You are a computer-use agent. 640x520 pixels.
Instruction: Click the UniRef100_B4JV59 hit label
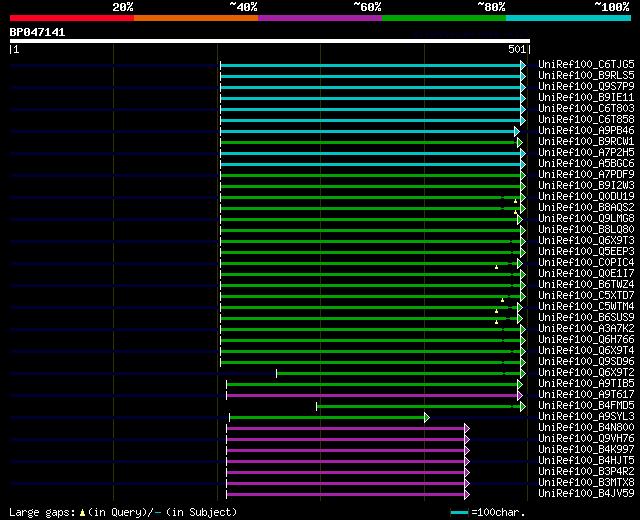(x=586, y=493)
